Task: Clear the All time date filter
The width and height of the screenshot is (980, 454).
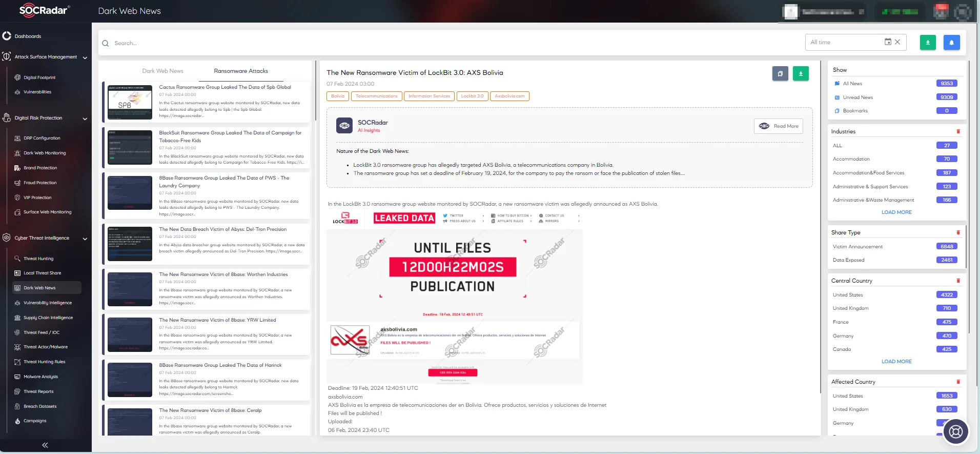Action: [897, 42]
